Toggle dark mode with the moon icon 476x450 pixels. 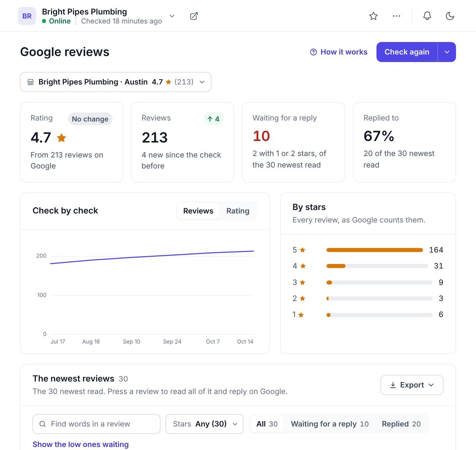[x=450, y=16]
